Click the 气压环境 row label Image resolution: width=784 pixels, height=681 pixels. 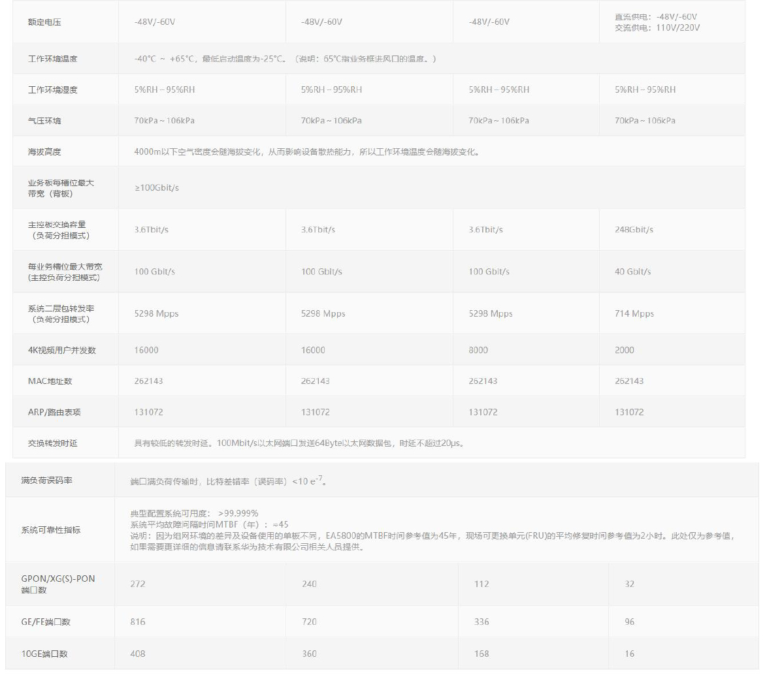44,121
